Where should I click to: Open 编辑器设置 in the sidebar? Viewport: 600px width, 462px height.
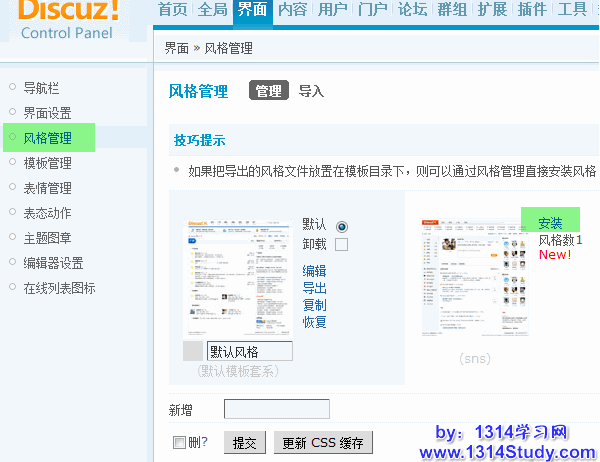click(x=53, y=263)
